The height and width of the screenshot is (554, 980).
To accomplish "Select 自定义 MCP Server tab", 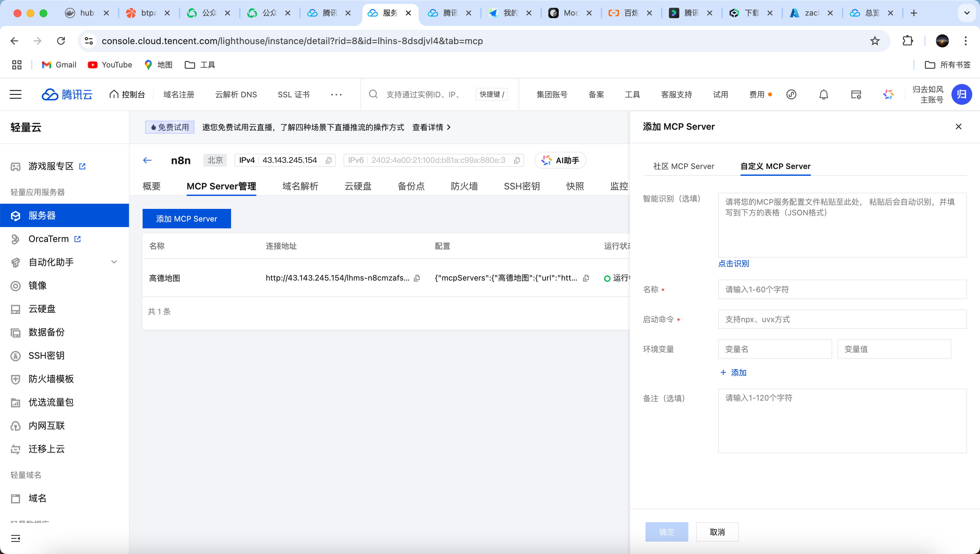I will pos(775,166).
